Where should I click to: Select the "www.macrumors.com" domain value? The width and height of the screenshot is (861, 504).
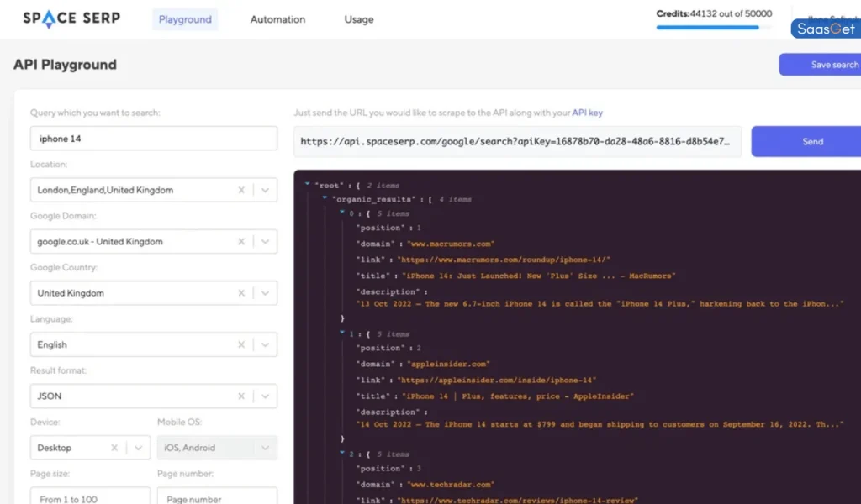tap(451, 244)
